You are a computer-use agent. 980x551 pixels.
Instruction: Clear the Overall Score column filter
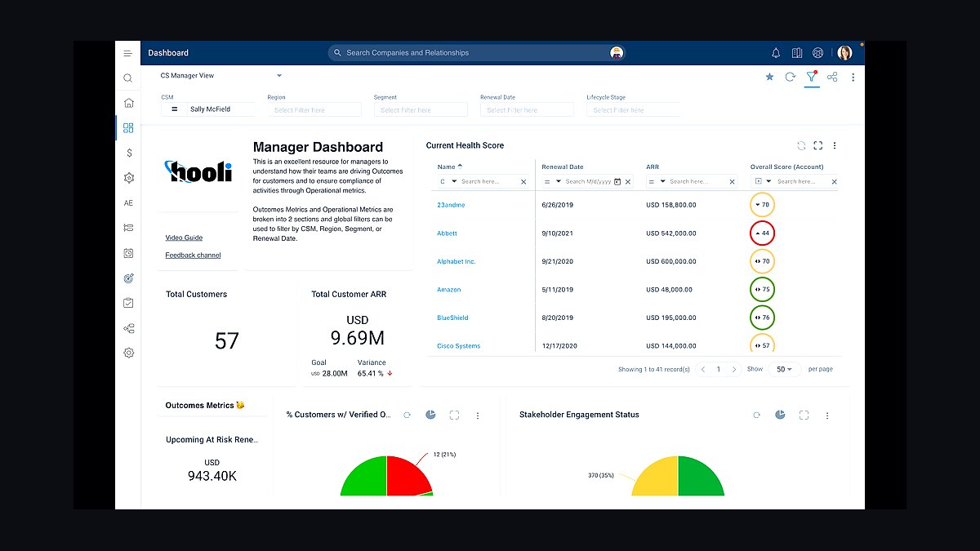coord(834,182)
